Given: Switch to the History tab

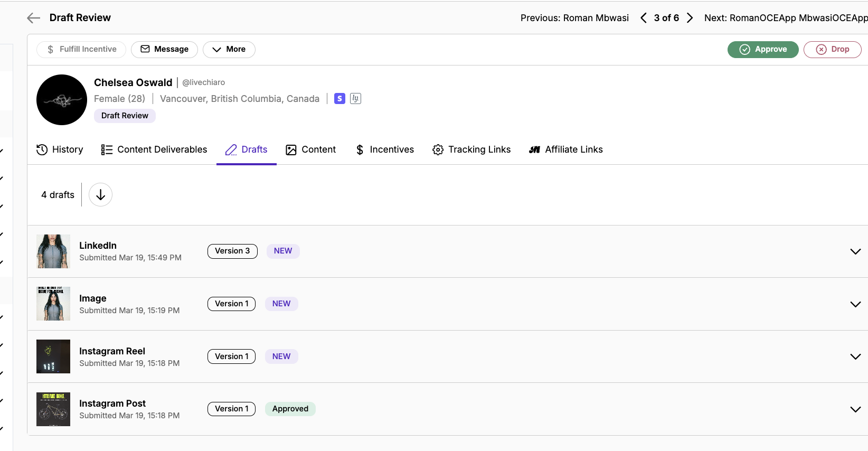Looking at the screenshot, I should pyautogui.click(x=60, y=150).
